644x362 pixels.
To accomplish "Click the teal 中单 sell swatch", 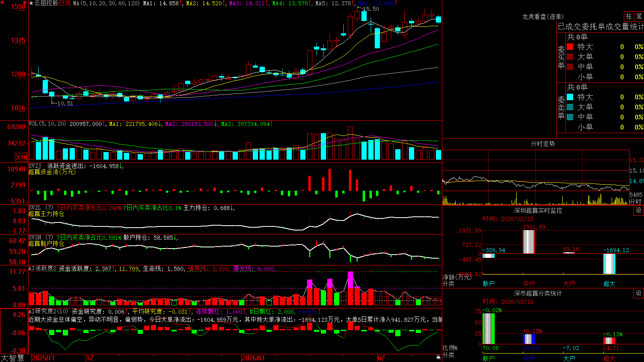I will click(x=570, y=117).
